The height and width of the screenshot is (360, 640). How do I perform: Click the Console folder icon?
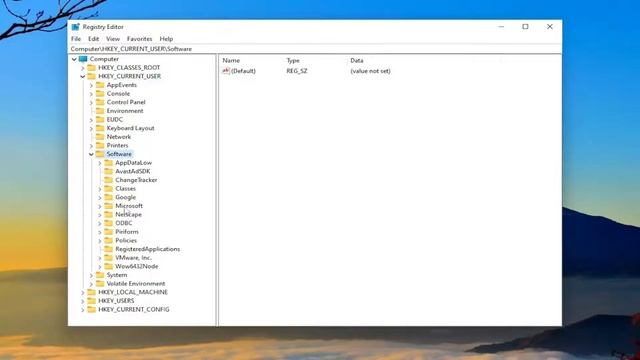[x=100, y=93]
